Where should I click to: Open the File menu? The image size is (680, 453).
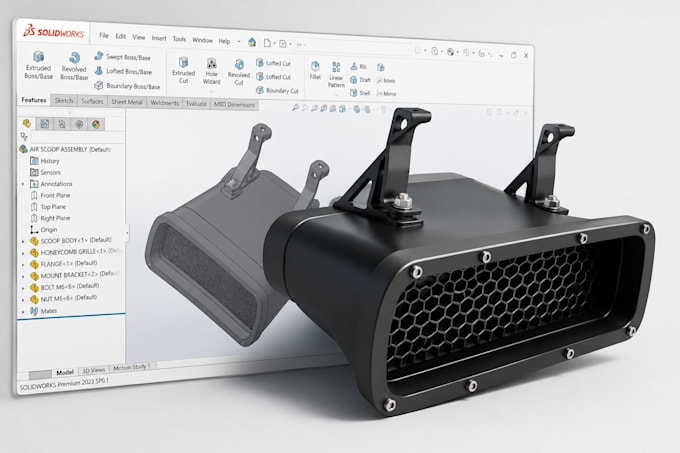[x=104, y=36]
